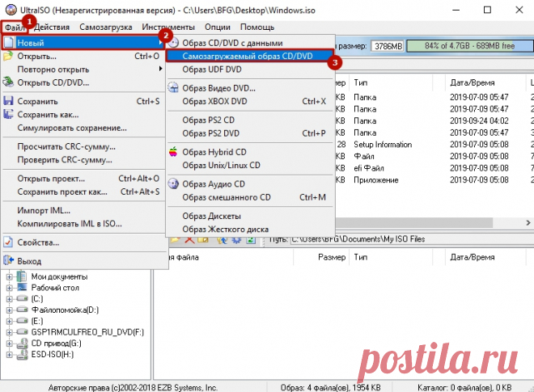Screen dimensions: 534x392
Task: Click the open-folder icon for Открыть...
Action: [x=8, y=56]
